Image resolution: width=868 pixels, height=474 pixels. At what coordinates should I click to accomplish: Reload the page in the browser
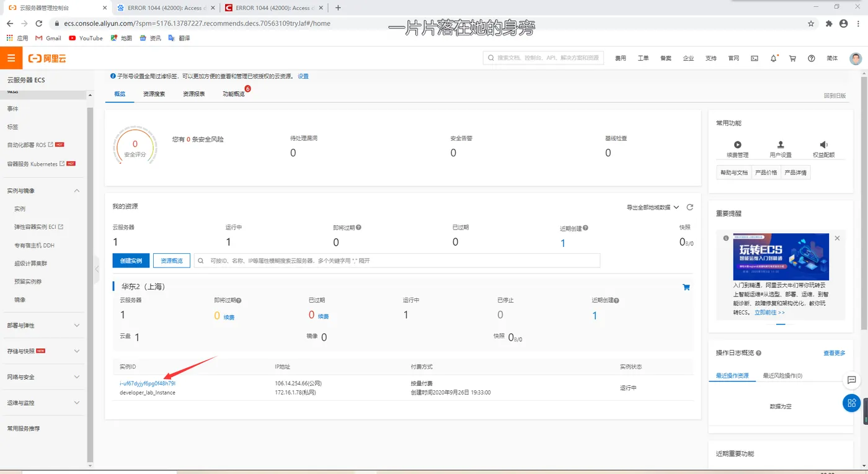coord(38,24)
